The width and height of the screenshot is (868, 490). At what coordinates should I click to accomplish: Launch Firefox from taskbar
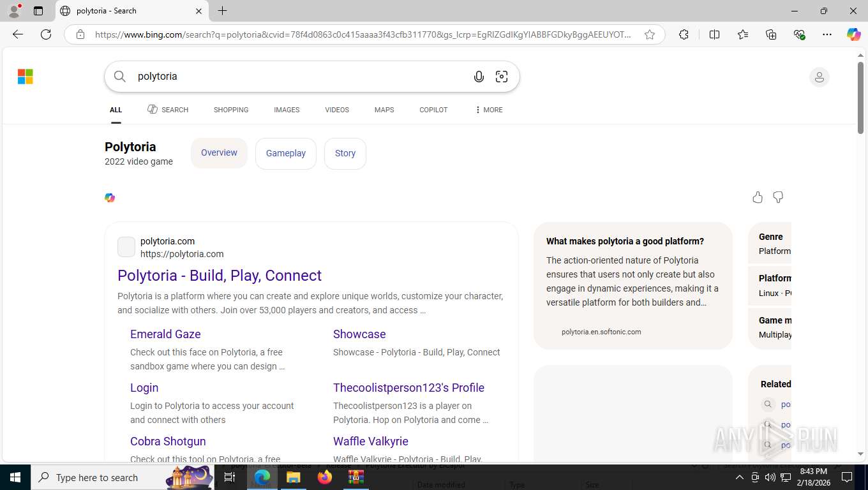pyautogui.click(x=324, y=477)
